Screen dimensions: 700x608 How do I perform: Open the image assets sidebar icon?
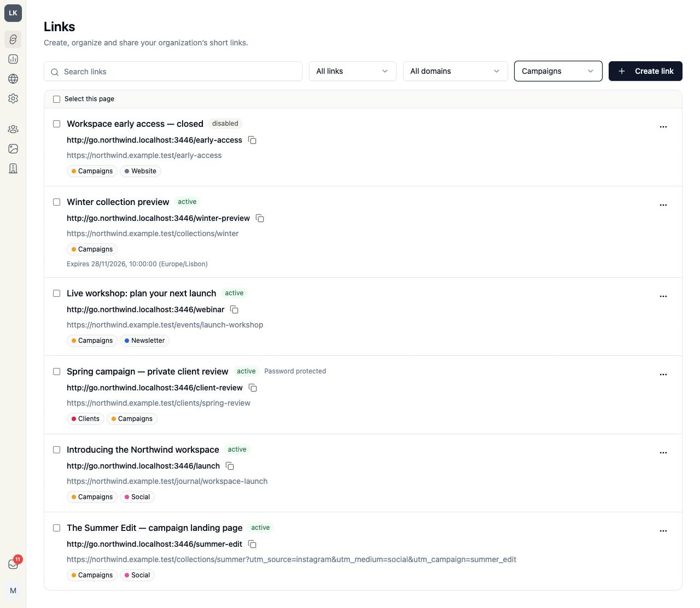[x=13, y=149]
